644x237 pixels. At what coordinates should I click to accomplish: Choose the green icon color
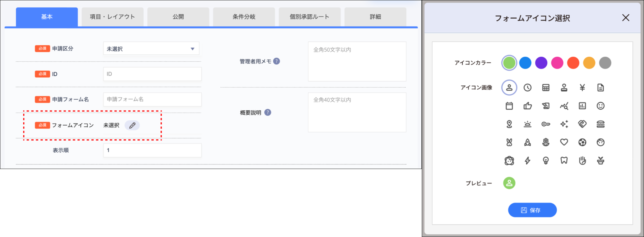[509, 63]
